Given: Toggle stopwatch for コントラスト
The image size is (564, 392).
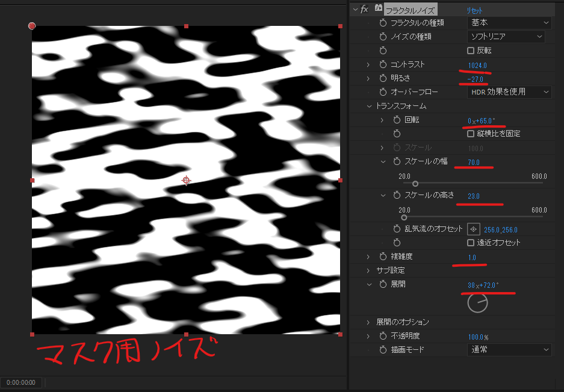Looking at the screenshot, I should (383, 64).
